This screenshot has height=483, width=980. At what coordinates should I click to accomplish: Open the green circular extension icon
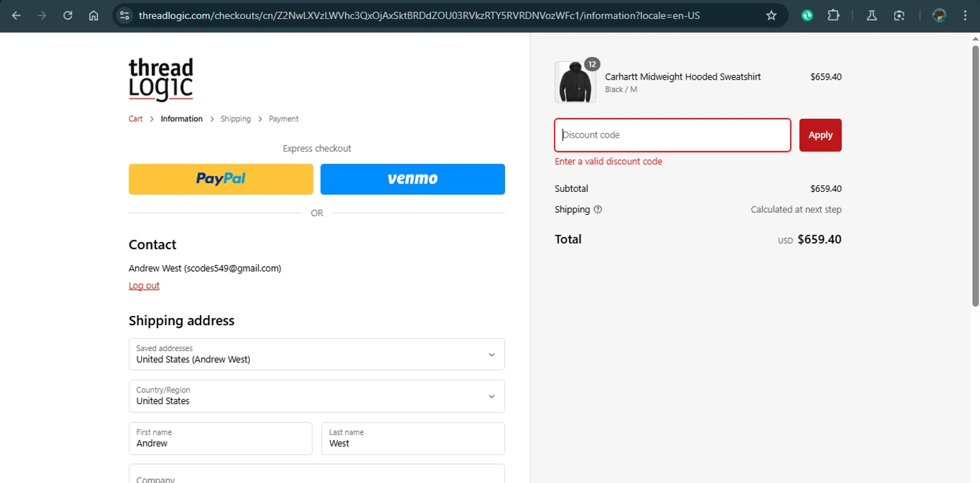coord(808,16)
